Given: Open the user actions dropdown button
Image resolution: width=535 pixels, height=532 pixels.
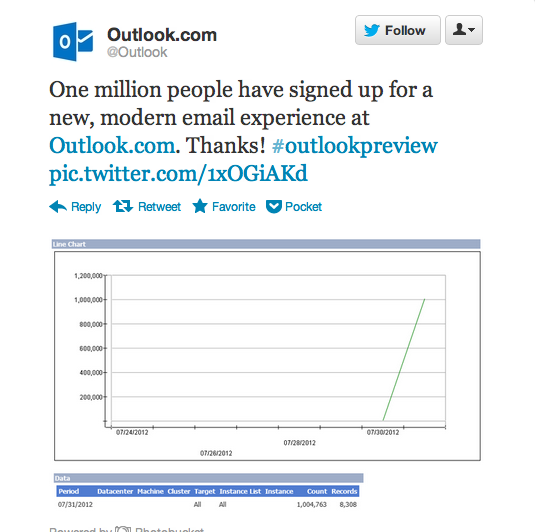Looking at the screenshot, I should click(x=464, y=30).
